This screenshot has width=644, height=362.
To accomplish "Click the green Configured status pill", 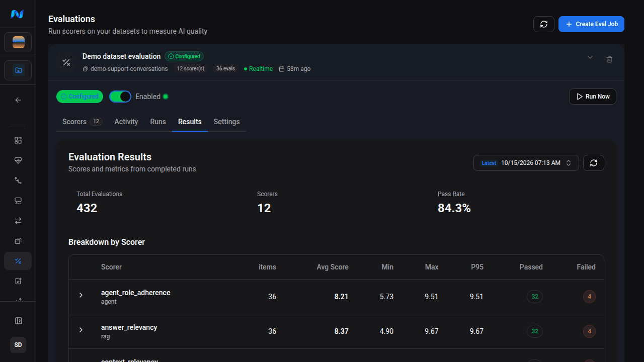I will 79,97.
